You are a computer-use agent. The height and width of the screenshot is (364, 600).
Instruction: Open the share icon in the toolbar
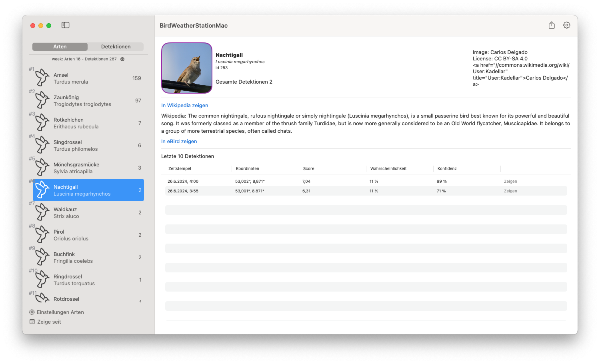click(x=552, y=25)
